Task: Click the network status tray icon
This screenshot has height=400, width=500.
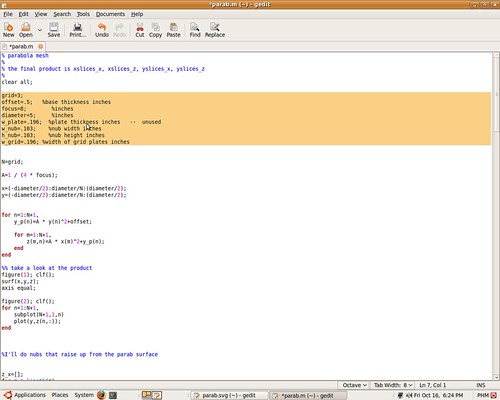Action: [400, 395]
